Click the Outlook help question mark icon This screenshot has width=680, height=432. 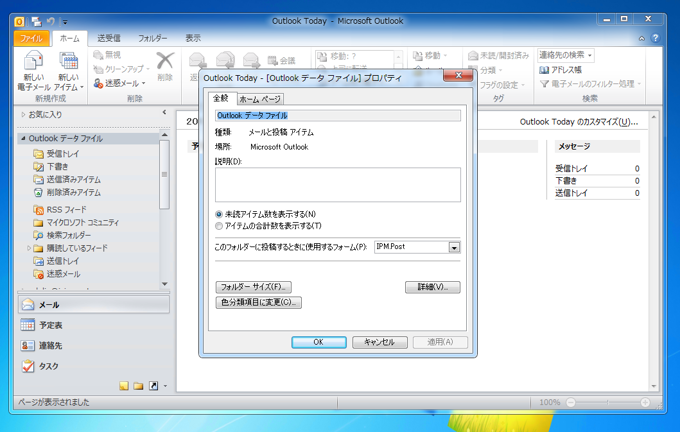[655, 38]
